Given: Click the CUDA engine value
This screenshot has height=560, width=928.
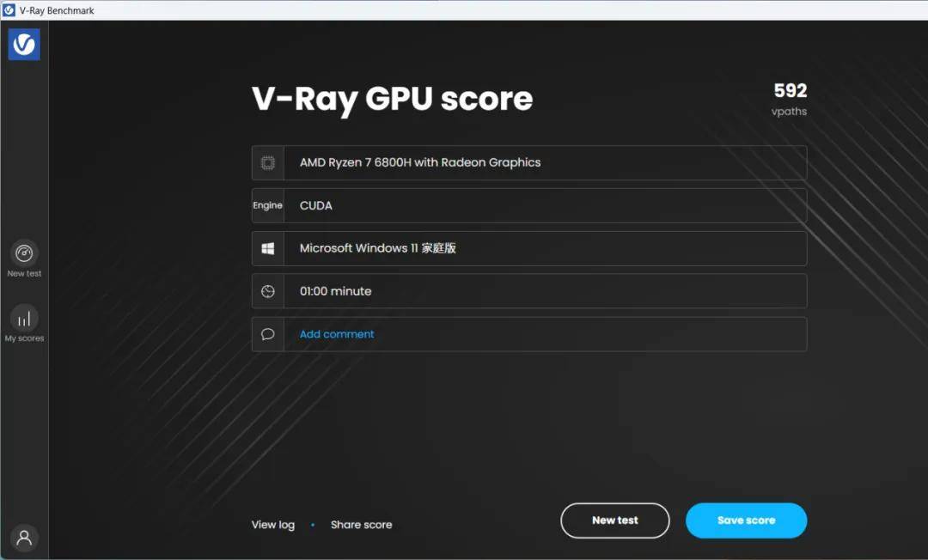Looking at the screenshot, I should 316,206.
